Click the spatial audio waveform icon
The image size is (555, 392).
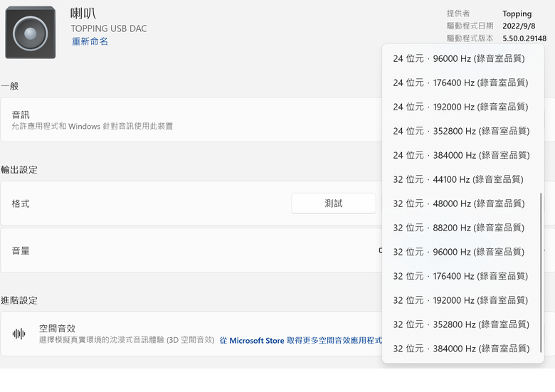pos(18,334)
